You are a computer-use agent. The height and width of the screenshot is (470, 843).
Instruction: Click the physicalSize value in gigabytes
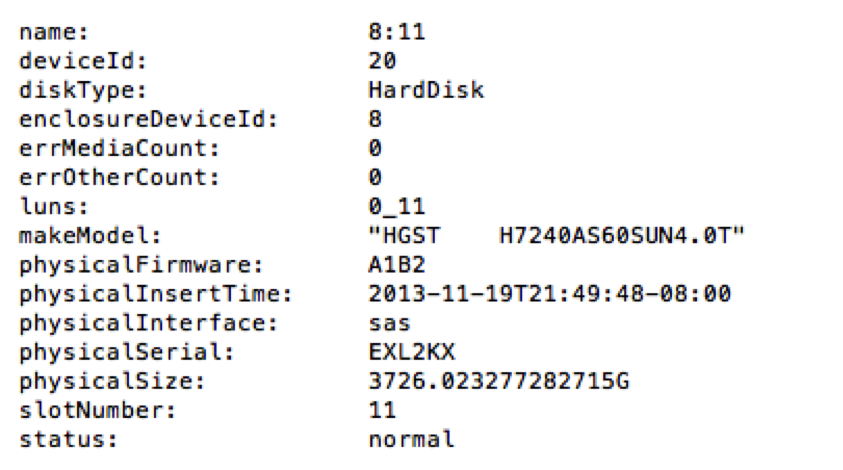[498, 381]
